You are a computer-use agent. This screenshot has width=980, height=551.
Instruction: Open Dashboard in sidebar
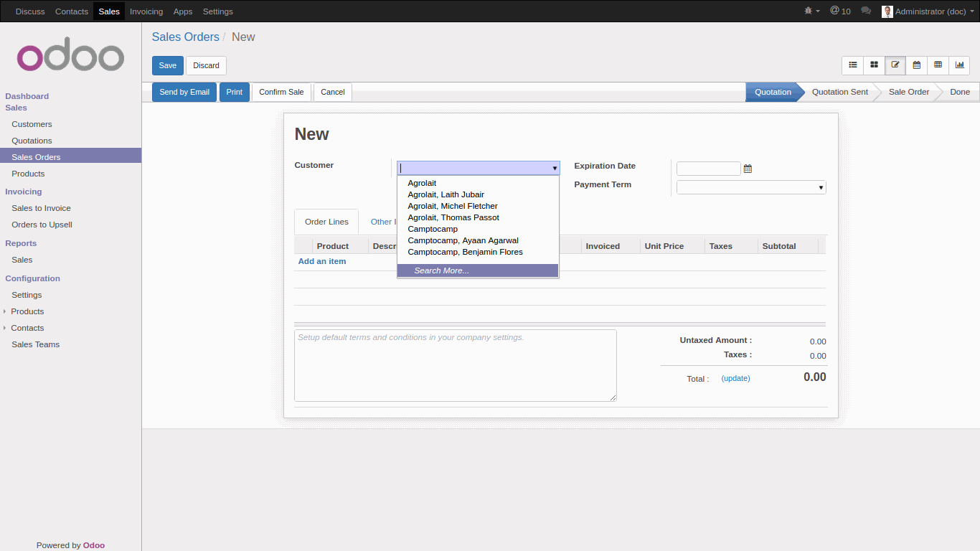(27, 96)
